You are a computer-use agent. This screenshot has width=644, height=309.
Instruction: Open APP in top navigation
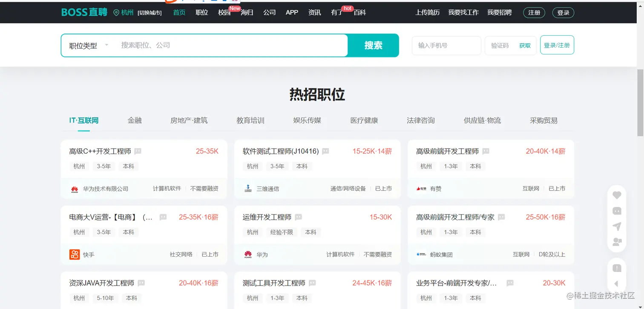292,12
